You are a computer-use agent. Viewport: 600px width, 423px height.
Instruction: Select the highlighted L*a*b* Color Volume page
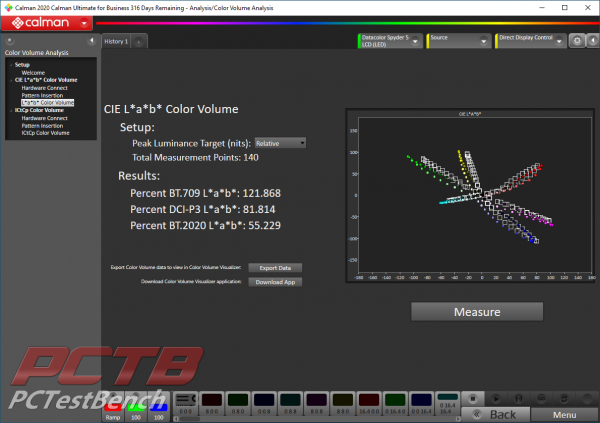pyautogui.click(x=47, y=103)
